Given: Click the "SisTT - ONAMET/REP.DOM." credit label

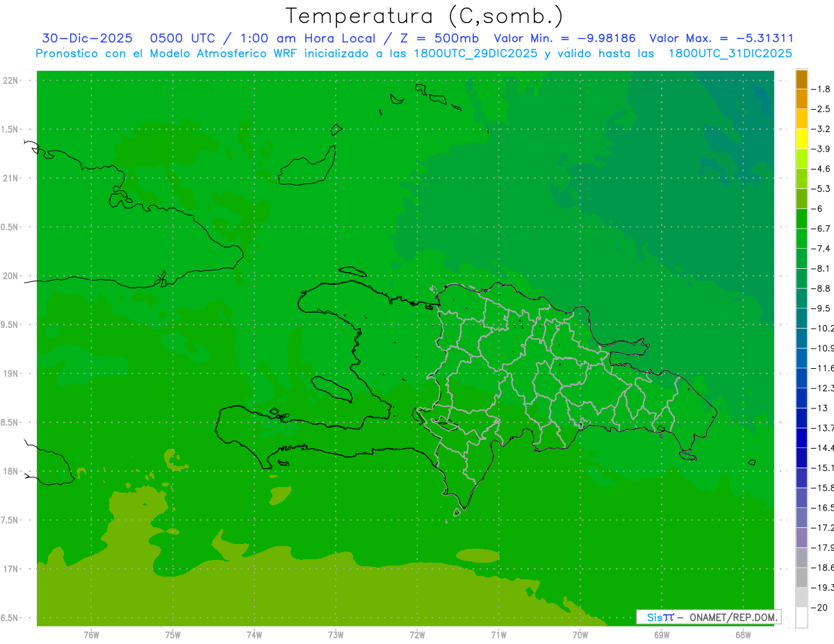Looking at the screenshot, I should (x=708, y=617).
